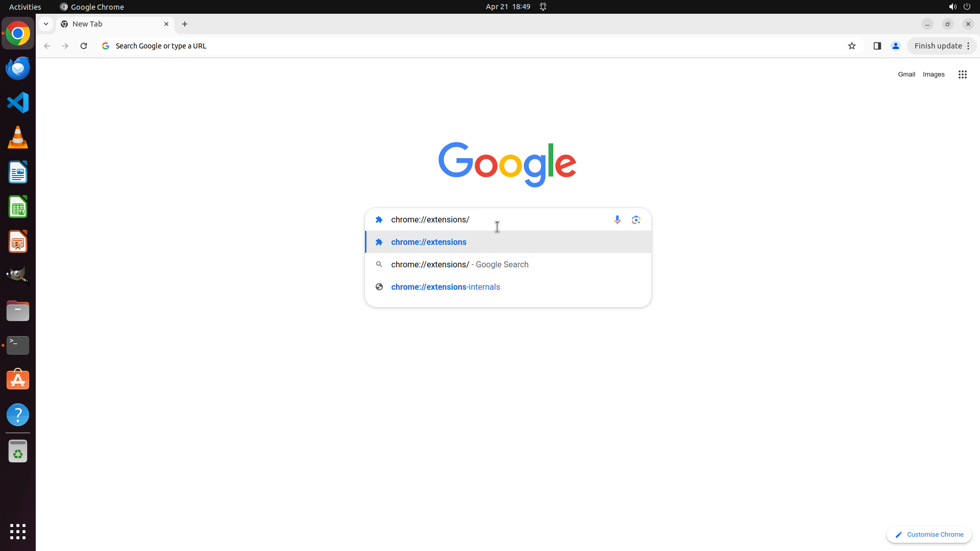Open the Finish update menu

click(x=942, y=46)
